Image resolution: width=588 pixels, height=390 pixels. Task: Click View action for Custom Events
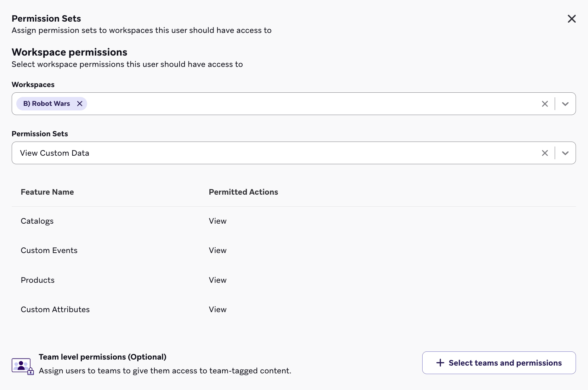(x=217, y=251)
